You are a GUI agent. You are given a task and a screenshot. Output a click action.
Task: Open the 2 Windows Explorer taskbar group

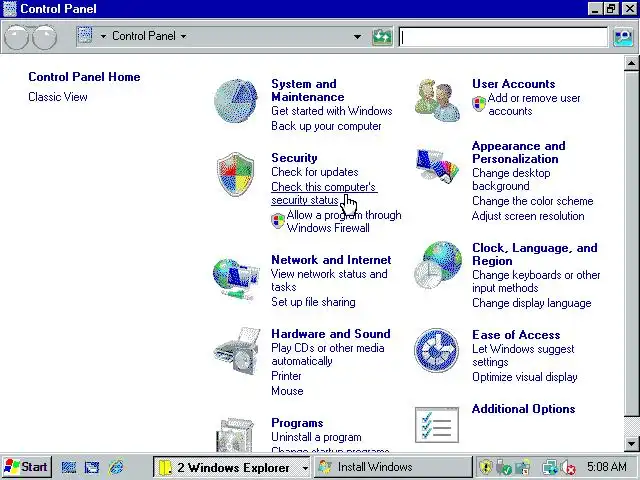pyautogui.click(x=232, y=467)
